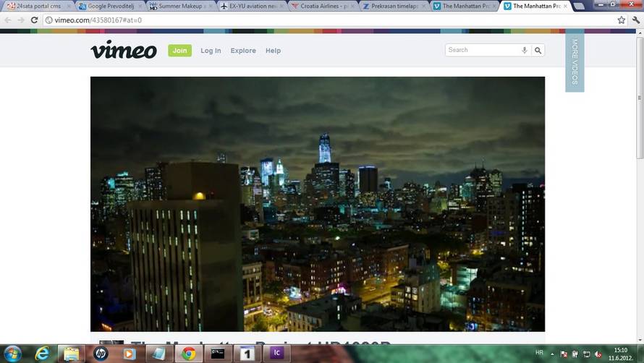Switch to the EX-YU aviation news tab
644x363 pixels.
pyautogui.click(x=251, y=7)
